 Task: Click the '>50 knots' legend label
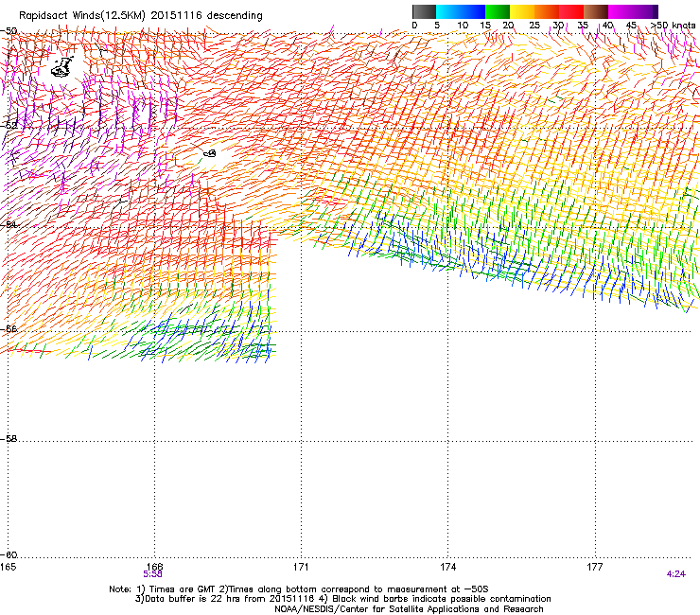coord(673,26)
